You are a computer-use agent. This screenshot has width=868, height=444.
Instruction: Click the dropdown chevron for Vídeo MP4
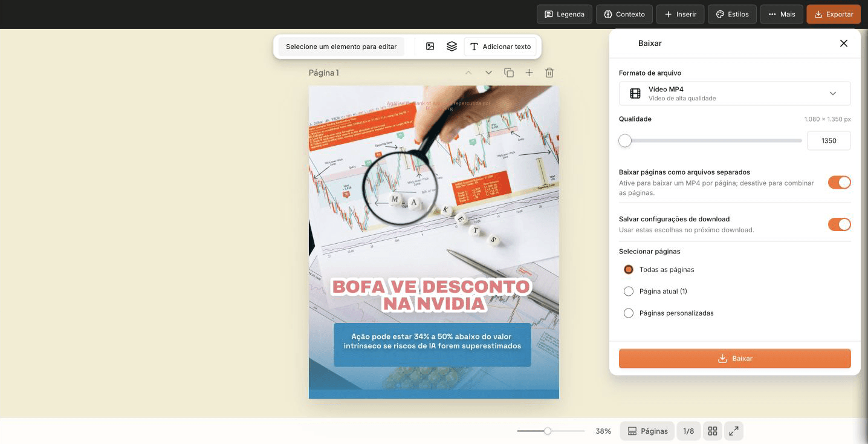[833, 94]
